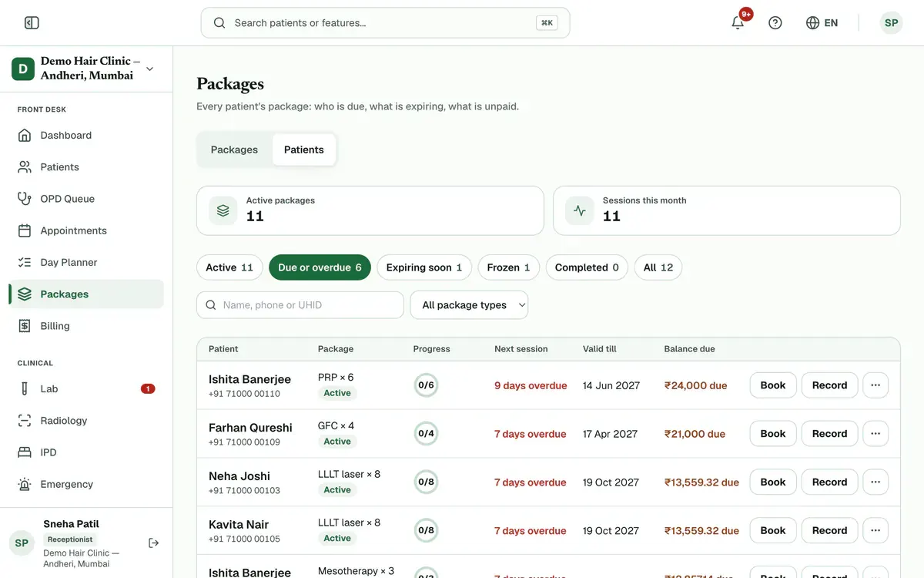
Task: Expand the Demo Hair Clinic switcher chevron
Action: pos(149,69)
